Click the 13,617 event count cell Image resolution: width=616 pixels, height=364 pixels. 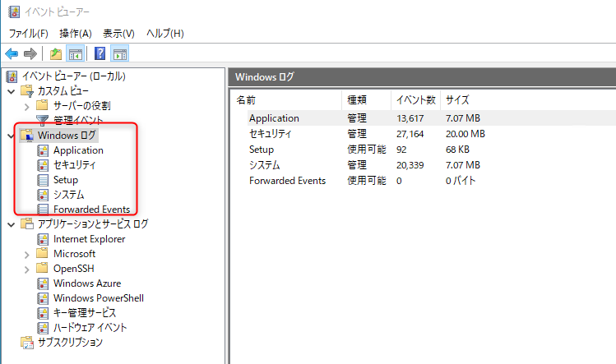[x=410, y=118]
